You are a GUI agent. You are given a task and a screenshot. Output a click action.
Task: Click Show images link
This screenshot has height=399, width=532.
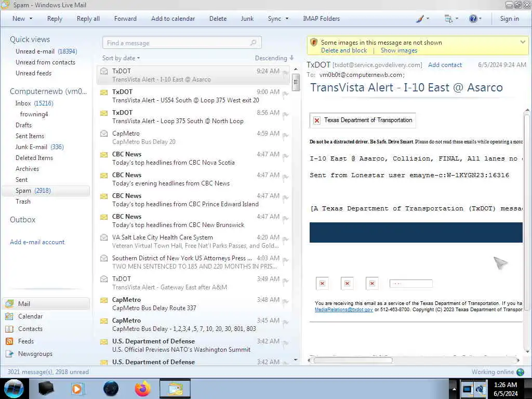pyautogui.click(x=399, y=50)
